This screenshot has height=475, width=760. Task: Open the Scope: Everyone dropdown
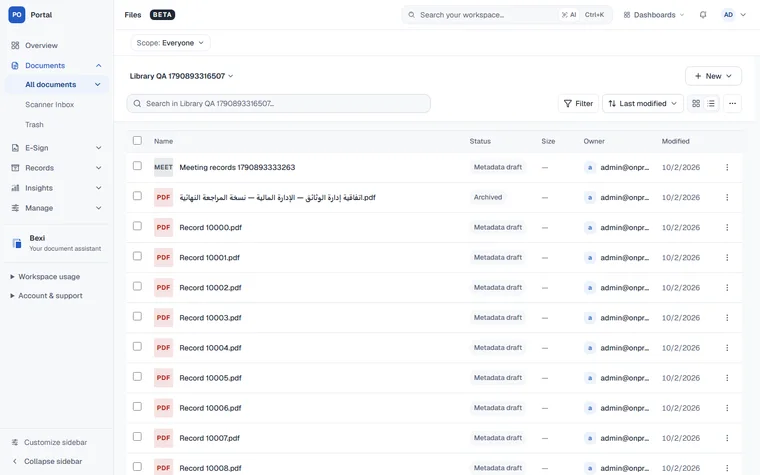pos(170,43)
